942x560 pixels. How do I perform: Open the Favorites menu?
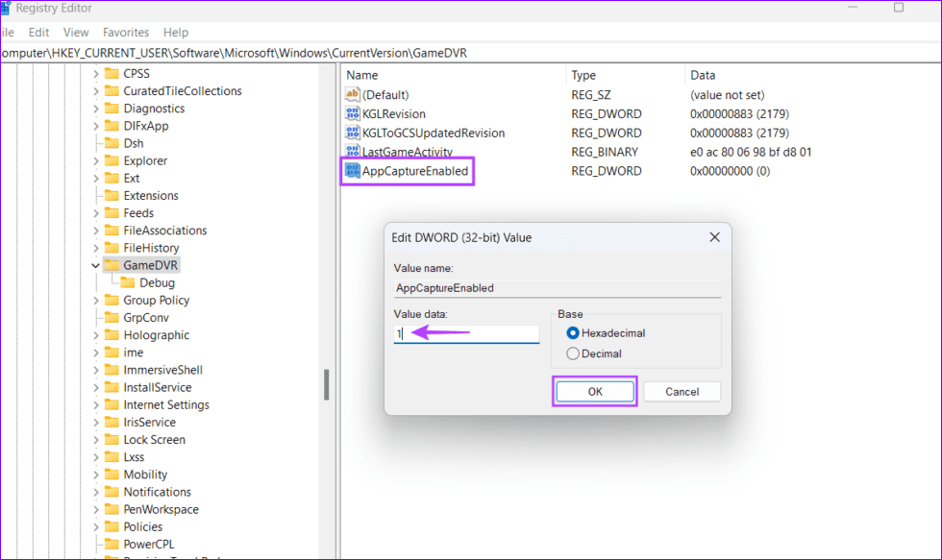[126, 33]
